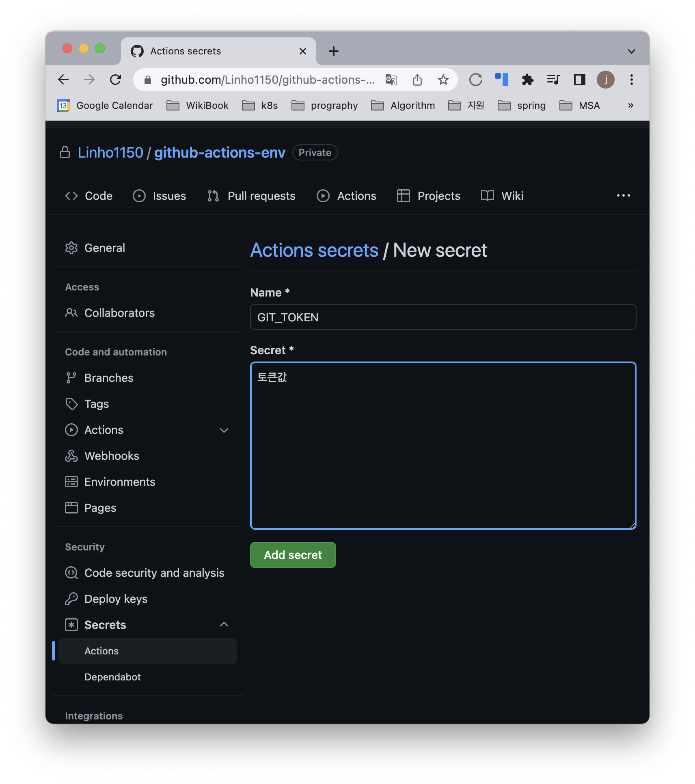Switch to the Pull requests tab
The width and height of the screenshot is (695, 784).
261,196
